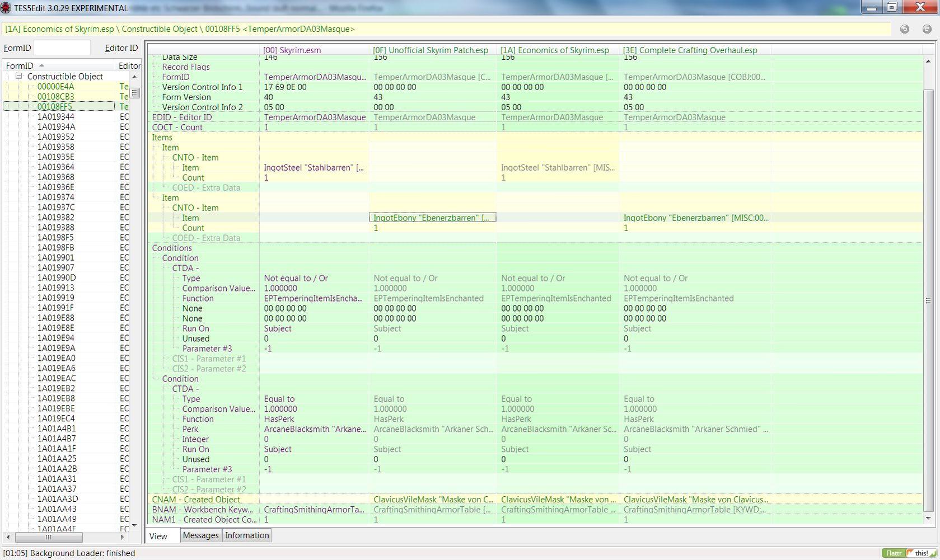The width and height of the screenshot is (940, 560).
Task: Click the navigate forward arrow button
Action: tap(927, 29)
